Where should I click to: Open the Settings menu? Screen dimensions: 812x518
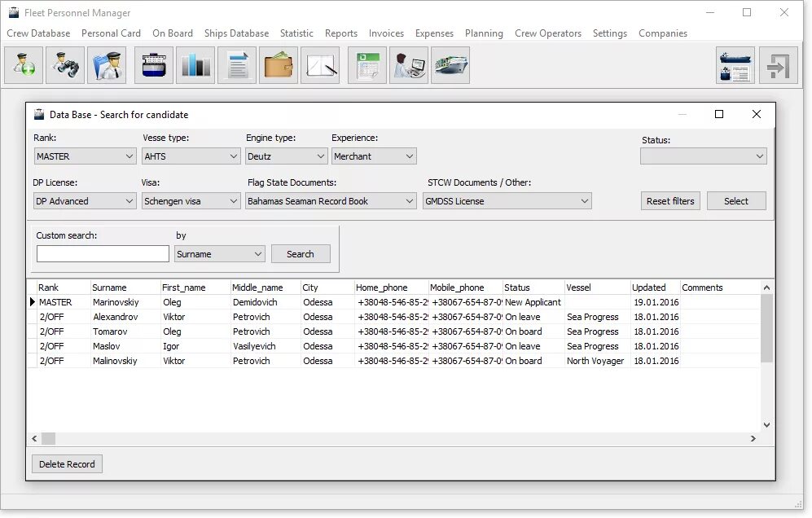pos(609,33)
